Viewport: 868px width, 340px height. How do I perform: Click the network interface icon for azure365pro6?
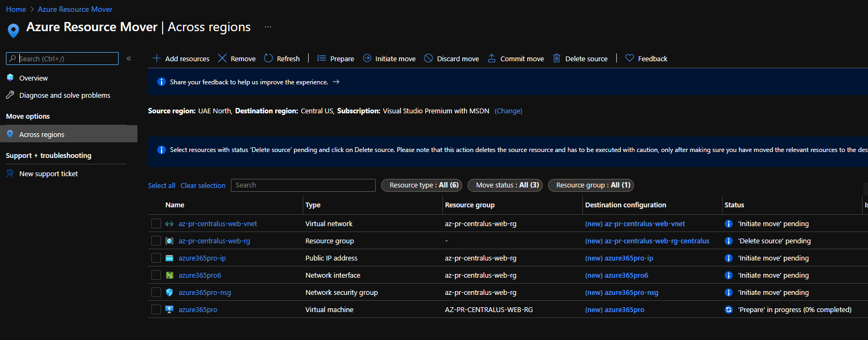click(170, 276)
